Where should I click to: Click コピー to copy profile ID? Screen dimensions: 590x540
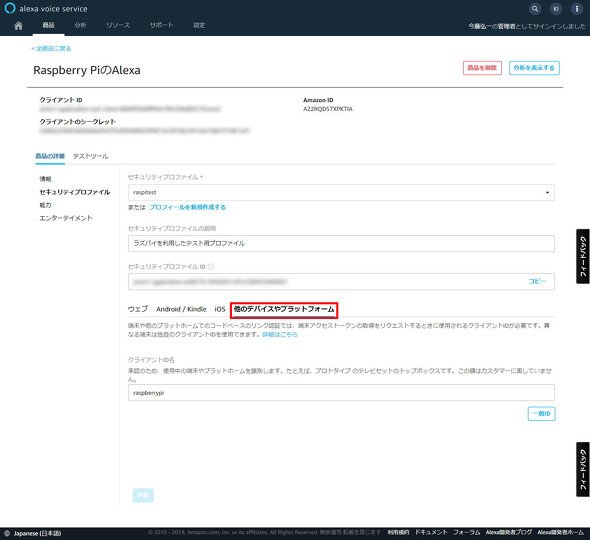click(537, 281)
